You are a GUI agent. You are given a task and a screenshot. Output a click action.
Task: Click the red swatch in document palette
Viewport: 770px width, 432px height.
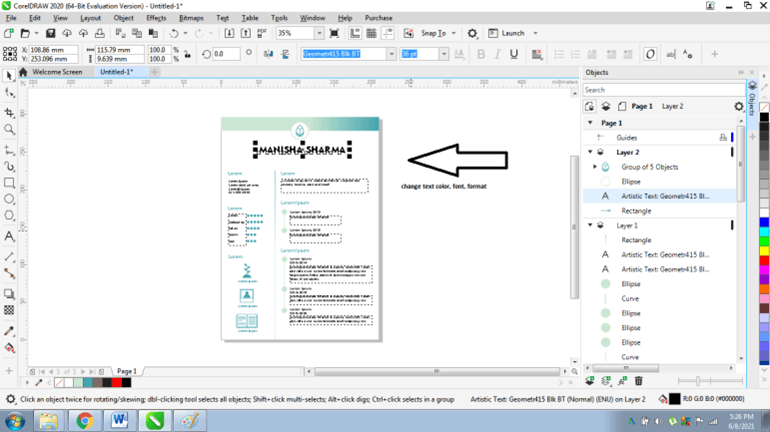(115, 382)
